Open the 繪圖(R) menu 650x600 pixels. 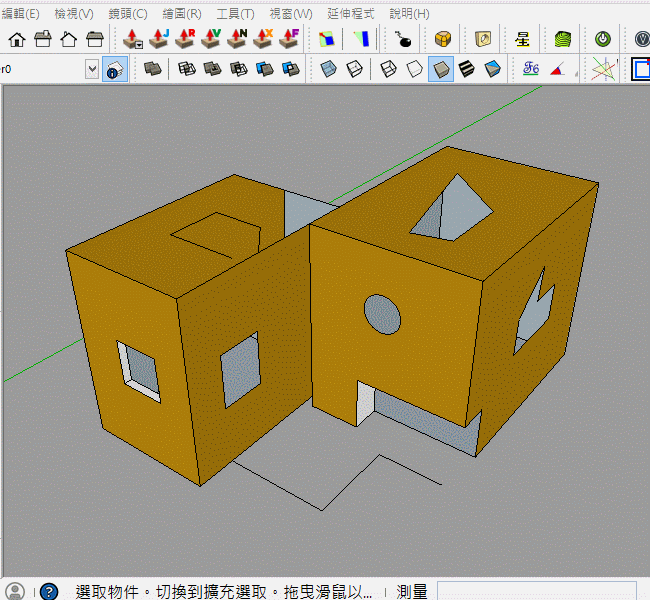click(182, 14)
